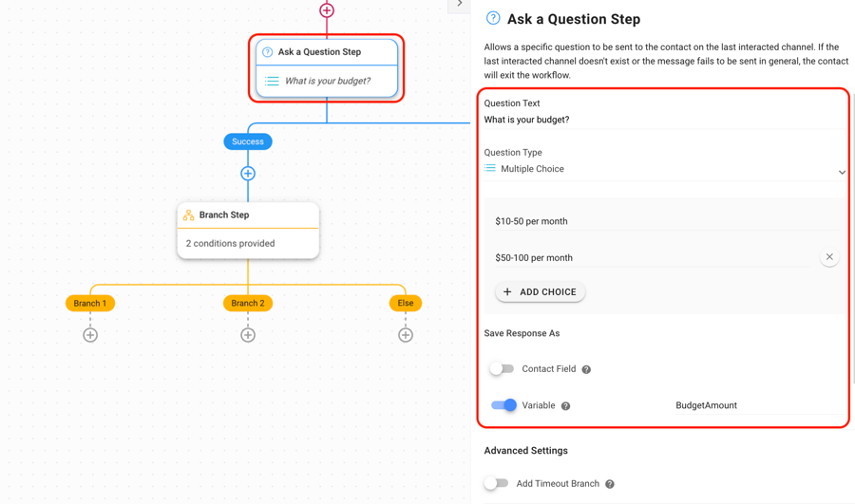Click the Add Choice button

(541, 292)
